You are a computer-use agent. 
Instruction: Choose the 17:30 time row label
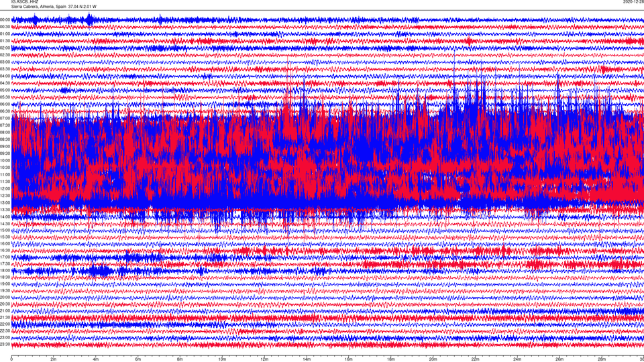[5, 263]
